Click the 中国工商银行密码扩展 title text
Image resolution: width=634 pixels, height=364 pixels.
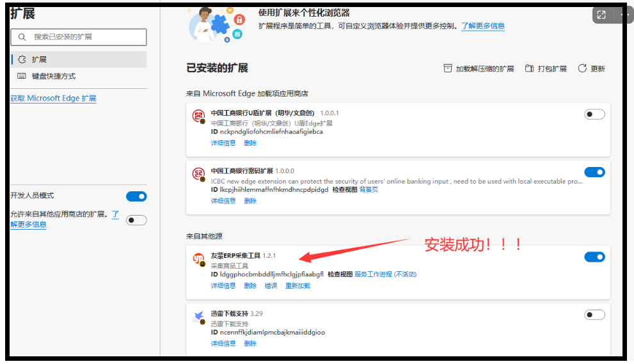(x=242, y=171)
